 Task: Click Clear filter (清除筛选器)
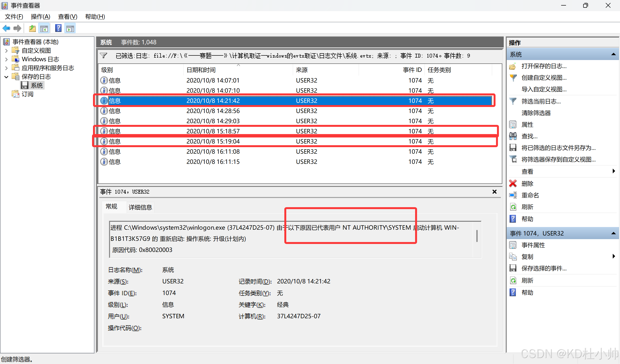point(536,113)
